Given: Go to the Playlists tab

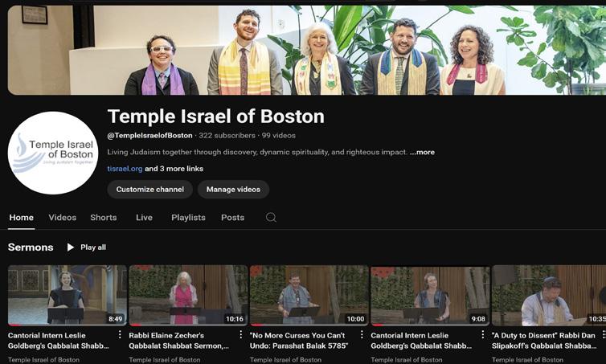Looking at the screenshot, I should (188, 218).
